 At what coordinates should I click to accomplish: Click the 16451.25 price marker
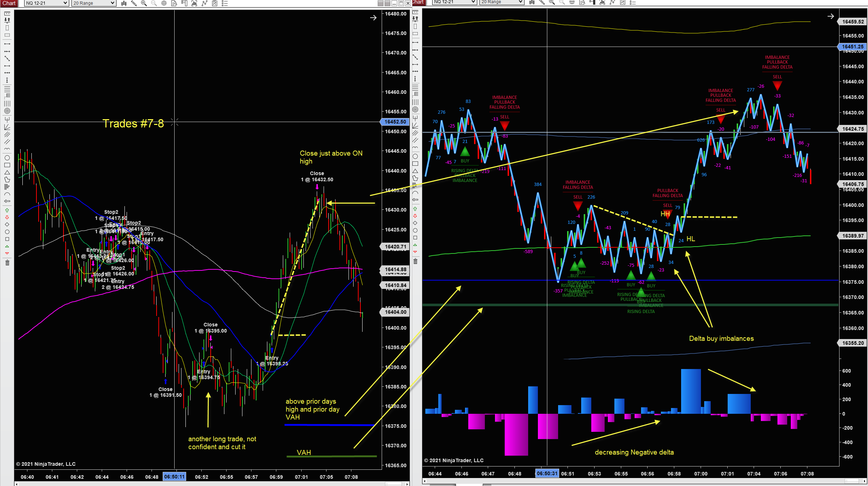pyautogui.click(x=852, y=47)
